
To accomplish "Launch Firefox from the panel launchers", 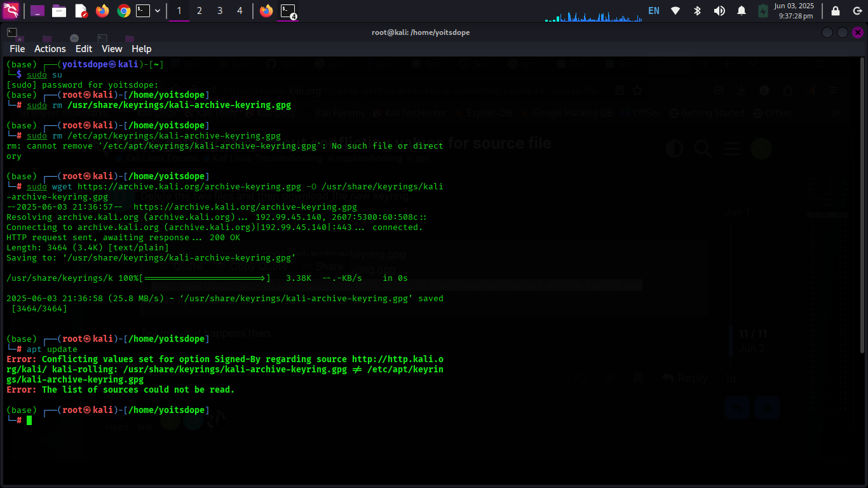I will tap(102, 11).
